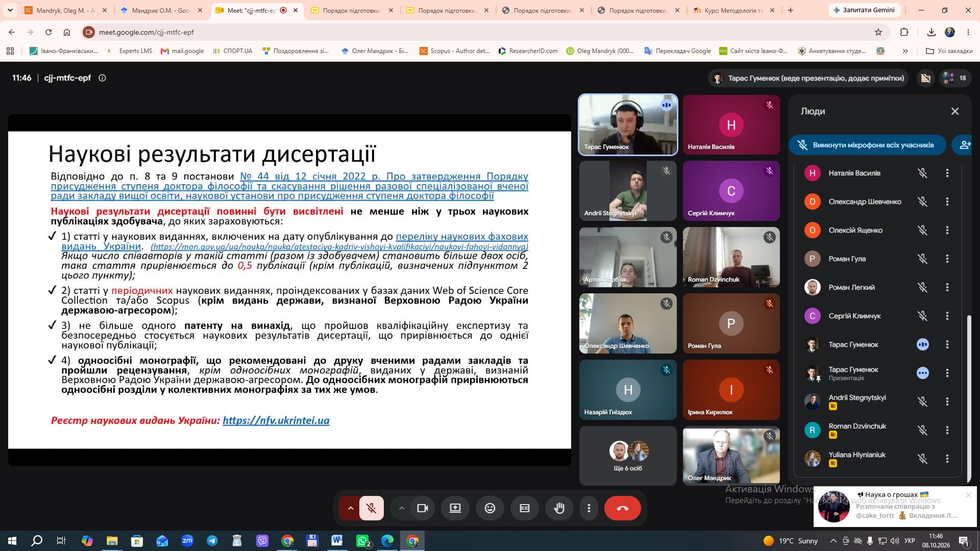
Task: Show more bookmarks chevron
Action: [x=905, y=51]
